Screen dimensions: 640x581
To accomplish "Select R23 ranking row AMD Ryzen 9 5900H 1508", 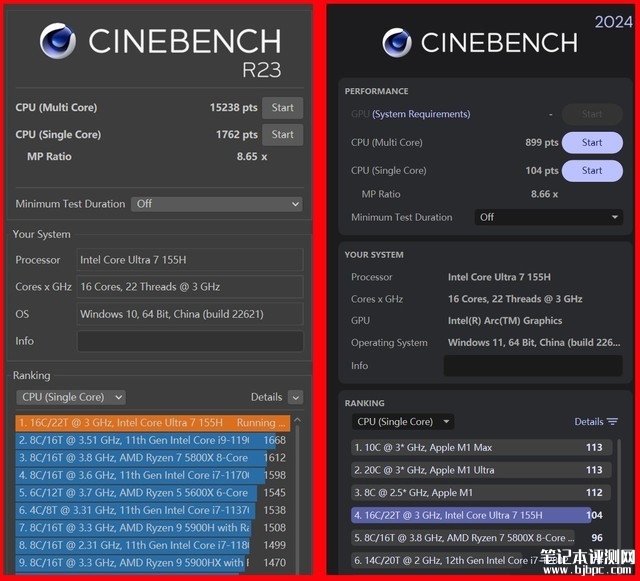I will [153, 528].
